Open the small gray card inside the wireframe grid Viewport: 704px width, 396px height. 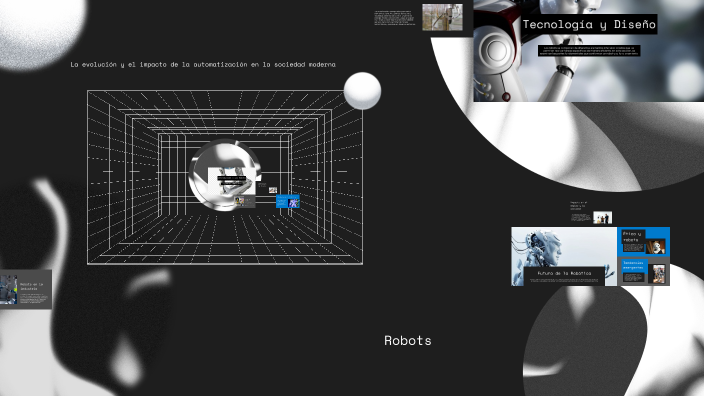point(245,202)
